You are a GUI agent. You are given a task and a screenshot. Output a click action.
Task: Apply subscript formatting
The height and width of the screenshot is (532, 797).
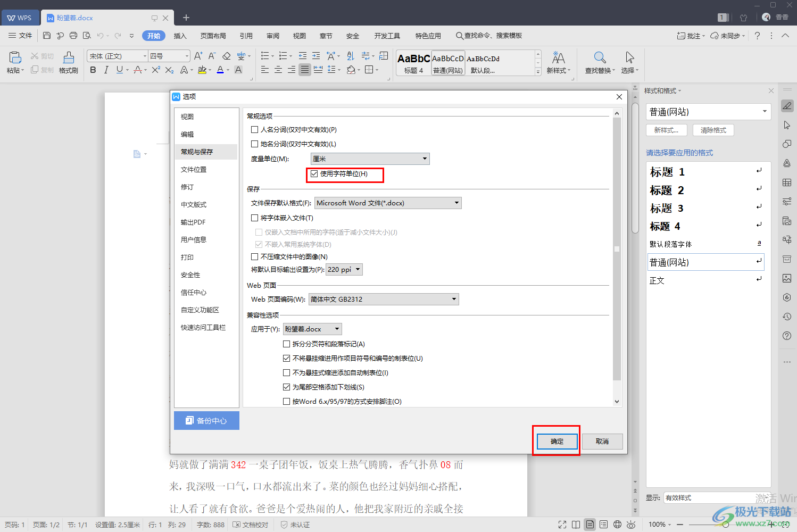tap(169, 70)
